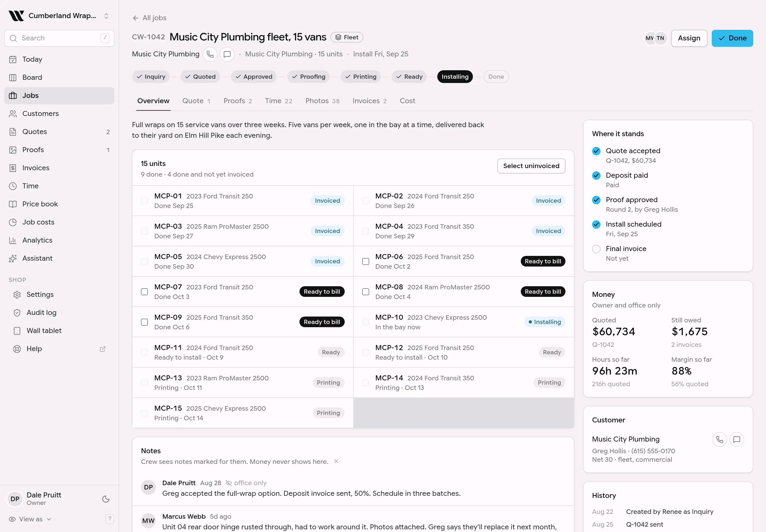Image resolution: width=766 pixels, height=532 pixels.
Task: Switch to the Quote tab
Action: point(196,101)
